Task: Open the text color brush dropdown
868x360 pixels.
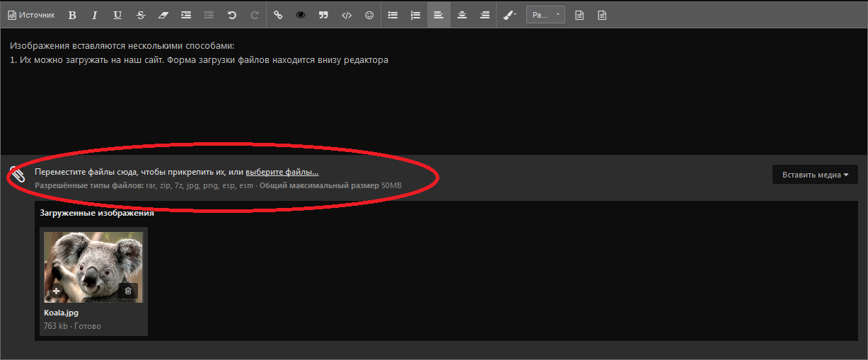Action: click(509, 15)
